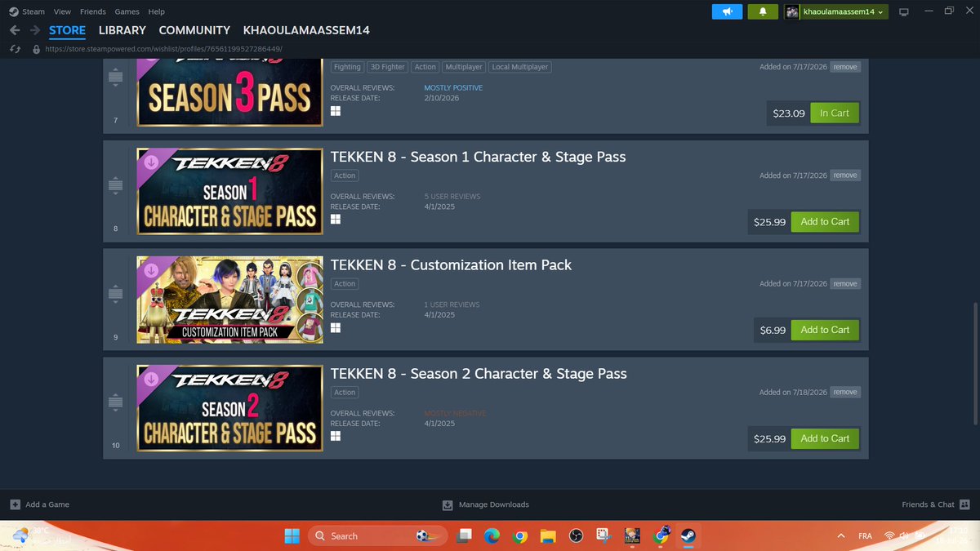This screenshot has height=551, width=980.
Task: Open the Games menu
Action: [x=127, y=11]
